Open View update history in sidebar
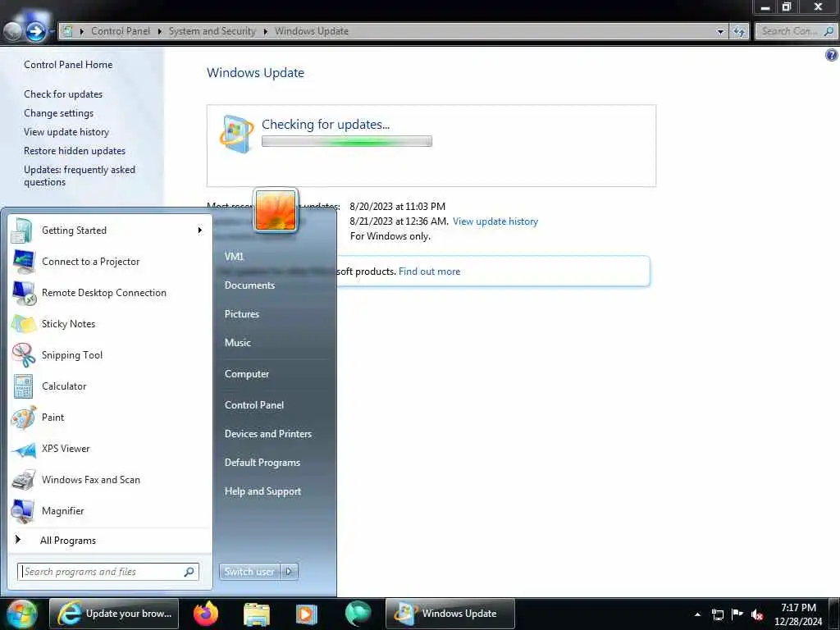 click(x=66, y=132)
